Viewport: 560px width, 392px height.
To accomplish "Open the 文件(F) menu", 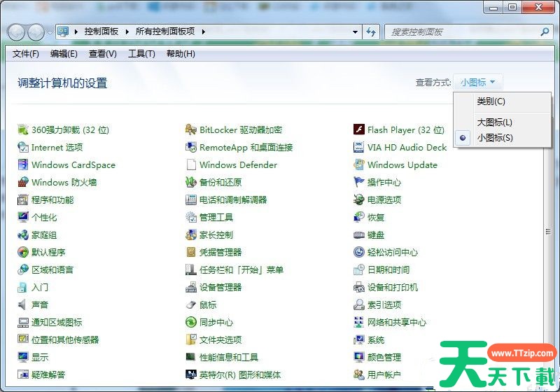I will (25, 54).
